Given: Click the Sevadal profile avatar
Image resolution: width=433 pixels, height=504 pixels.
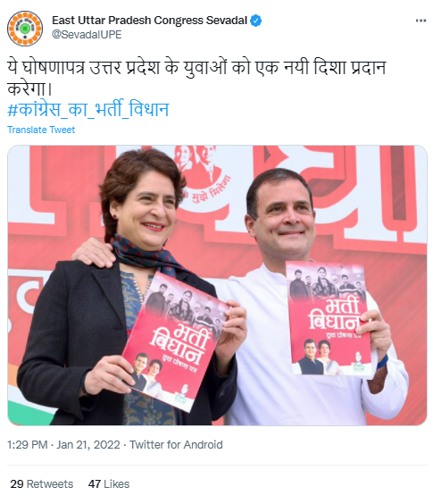Looking at the screenshot, I should point(25,29).
